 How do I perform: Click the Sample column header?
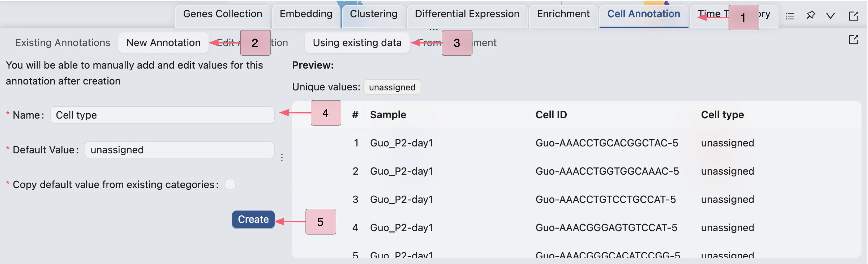[388, 115]
